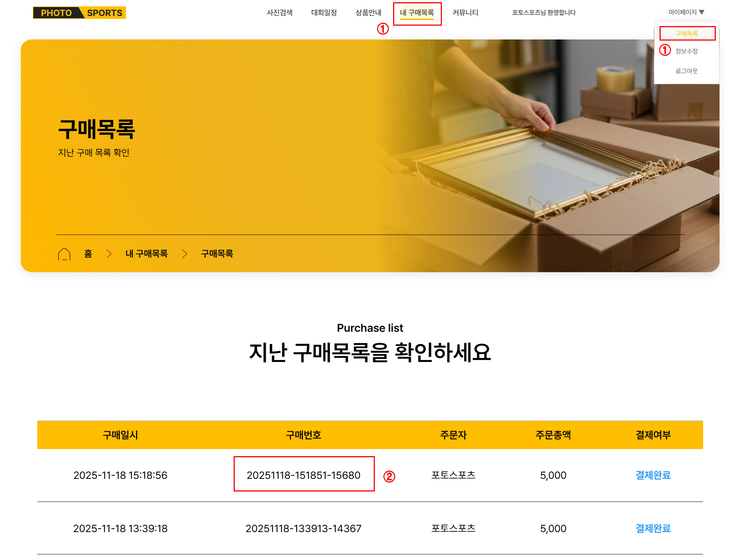Viewport: 740px width, 560px height.
Task: Click 결제완료 on the second order row
Action: [x=652, y=528]
